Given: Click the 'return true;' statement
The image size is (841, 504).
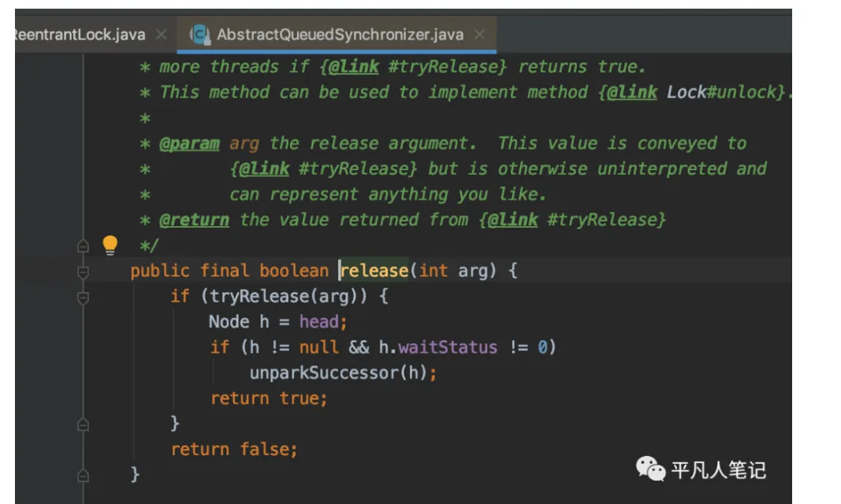Looking at the screenshot, I should 269,398.
